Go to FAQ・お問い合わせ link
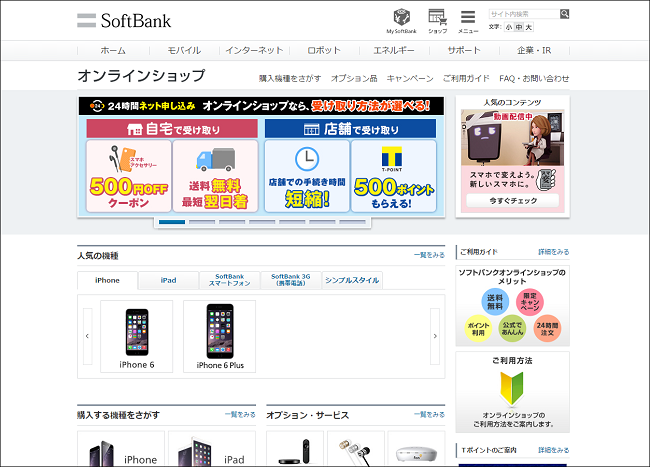Screen dimensions: 650x467 534,78
